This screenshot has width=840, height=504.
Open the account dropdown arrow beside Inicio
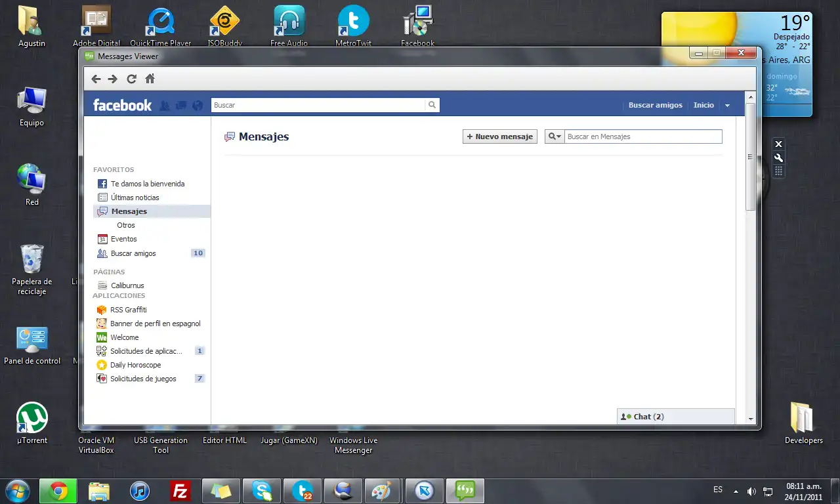(727, 106)
